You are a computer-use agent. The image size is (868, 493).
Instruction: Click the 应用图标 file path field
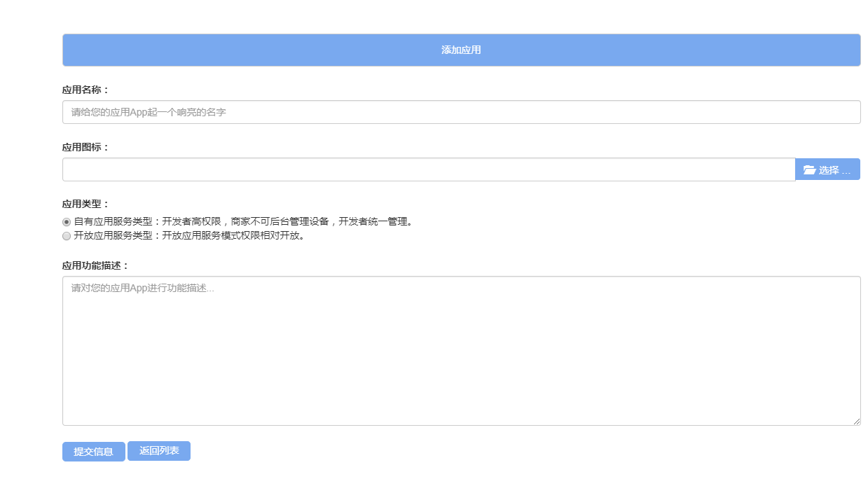tap(428, 169)
